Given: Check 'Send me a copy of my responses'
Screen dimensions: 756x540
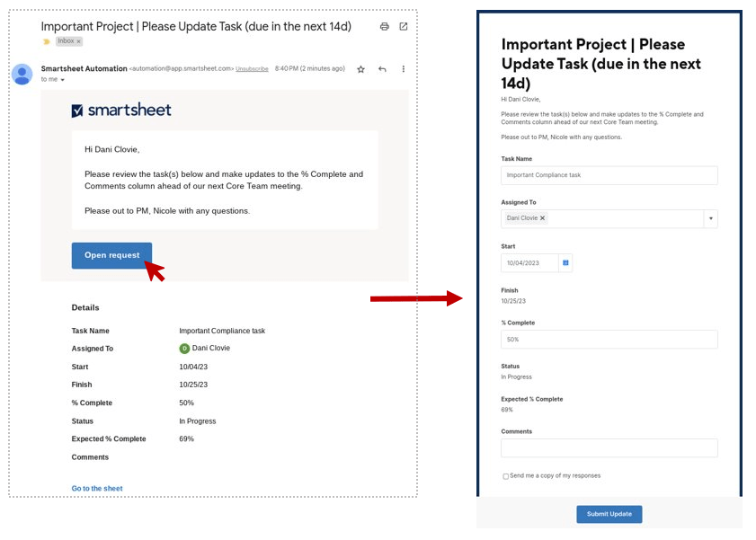Looking at the screenshot, I should point(506,476).
